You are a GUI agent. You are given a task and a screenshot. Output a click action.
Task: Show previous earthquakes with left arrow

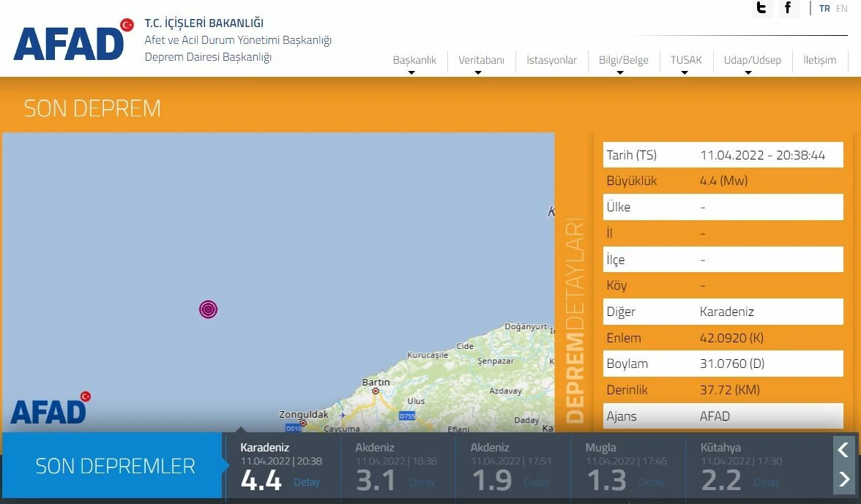(843, 449)
